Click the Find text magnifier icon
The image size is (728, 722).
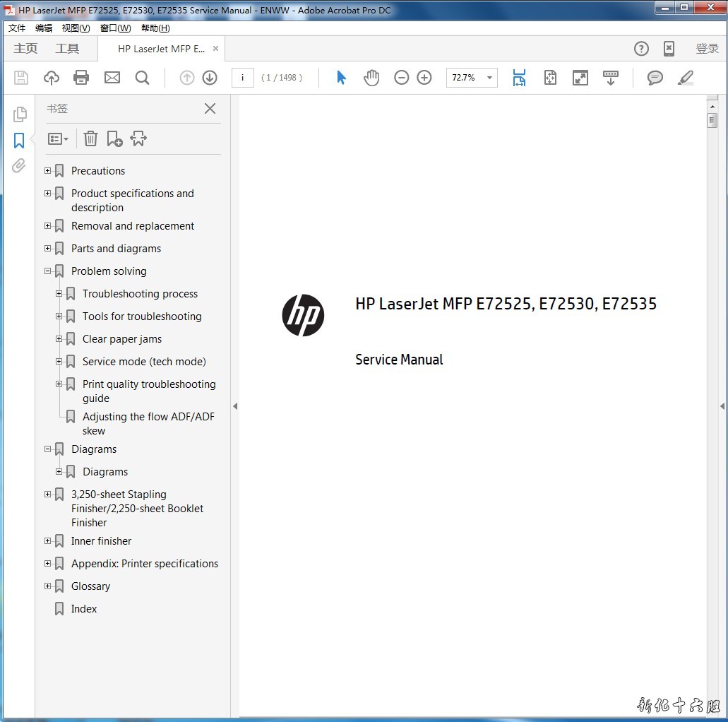coord(142,78)
